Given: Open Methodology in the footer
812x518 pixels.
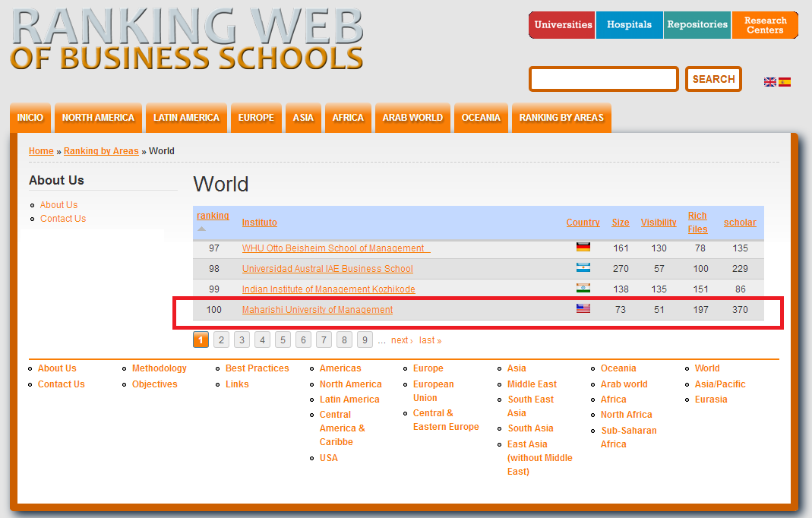Looking at the screenshot, I should (x=159, y=368).
